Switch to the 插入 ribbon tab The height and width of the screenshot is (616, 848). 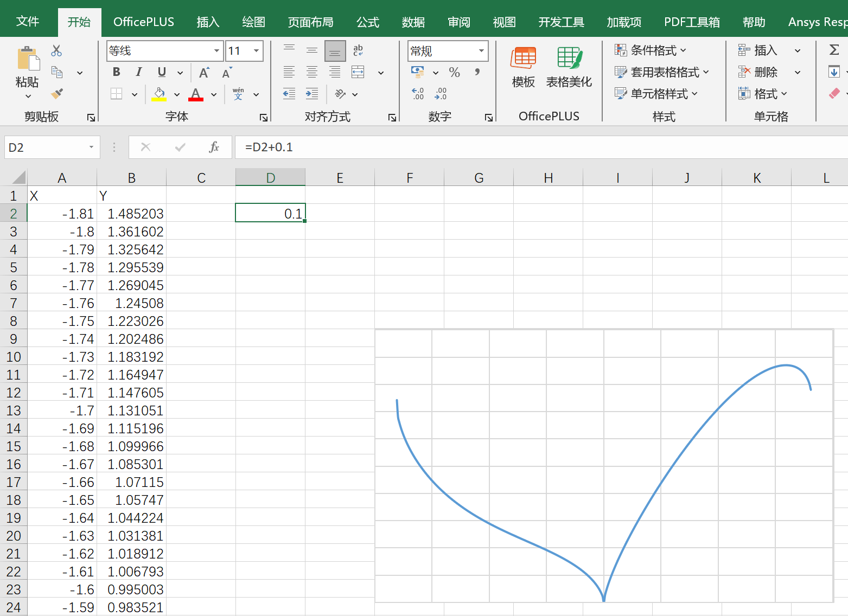pos(208,22)
